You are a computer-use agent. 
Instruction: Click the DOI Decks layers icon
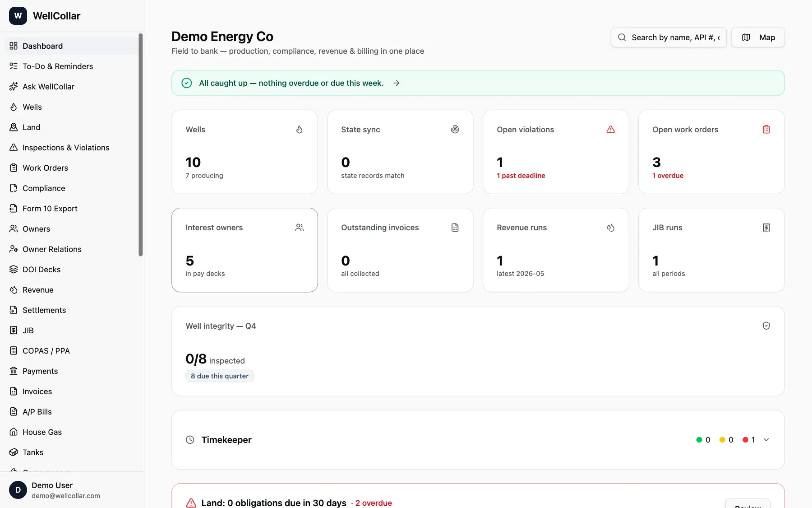point(14,270)
